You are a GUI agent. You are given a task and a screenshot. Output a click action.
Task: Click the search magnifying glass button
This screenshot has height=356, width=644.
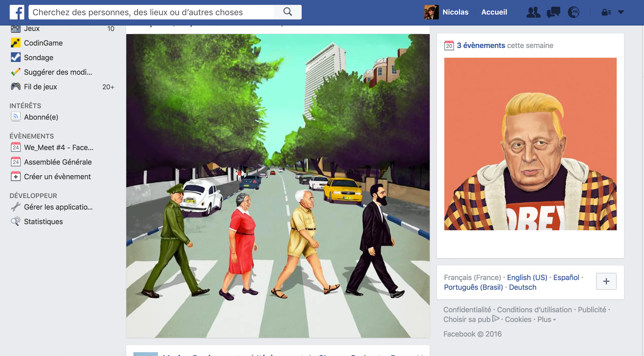[287, 12]
